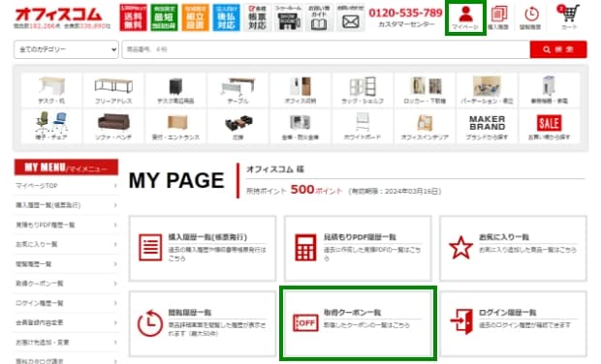Open the desk accessories wagon category

[x=175, y=90]
